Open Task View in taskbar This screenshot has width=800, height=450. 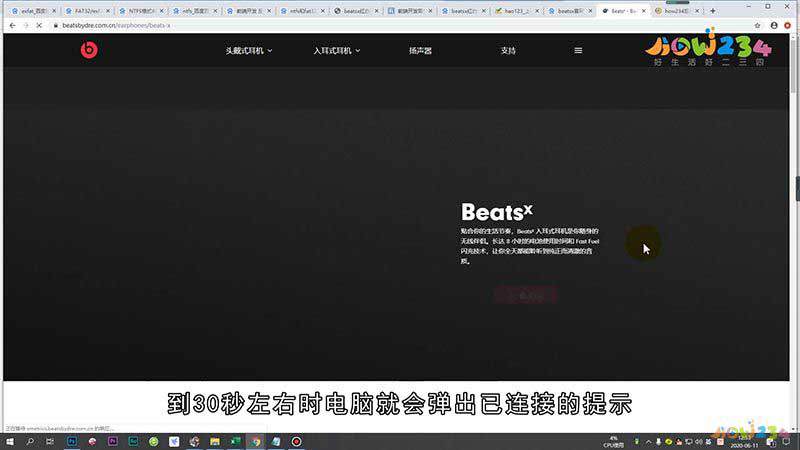click(50, 441)
